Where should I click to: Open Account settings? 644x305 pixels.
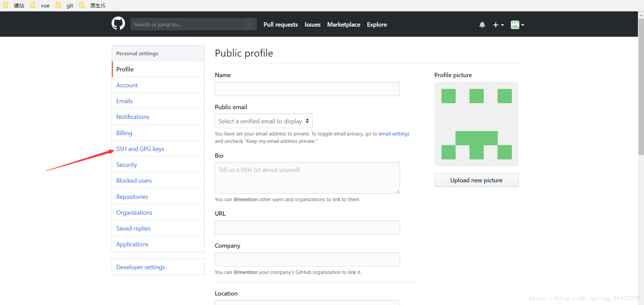point(158,85)
